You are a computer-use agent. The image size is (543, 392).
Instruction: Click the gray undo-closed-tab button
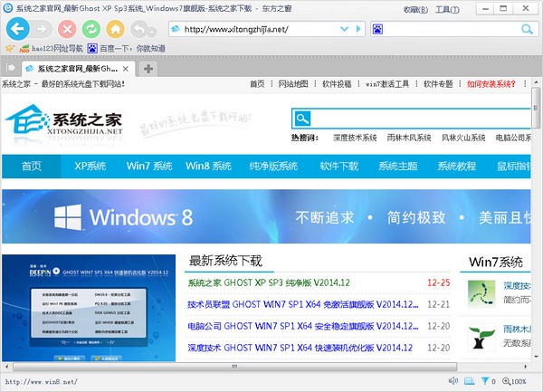click(140, 30)
